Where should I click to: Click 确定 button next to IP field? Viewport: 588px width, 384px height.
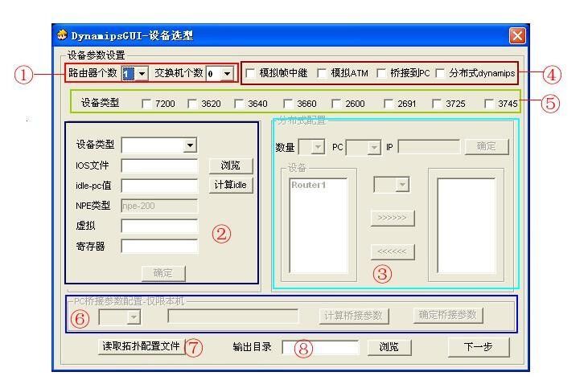click(487, 146)
